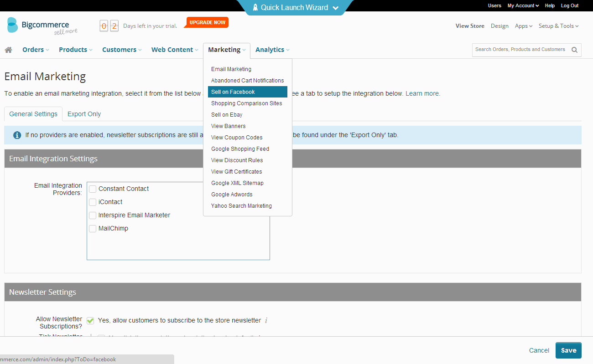Click the search magnifier icon
593x364 pixels.
point(574,50)
